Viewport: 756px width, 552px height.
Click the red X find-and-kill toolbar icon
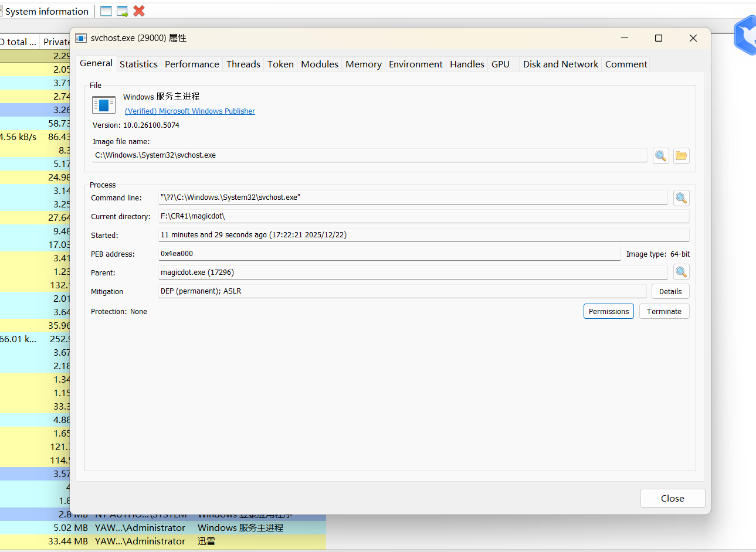(139, 11)
